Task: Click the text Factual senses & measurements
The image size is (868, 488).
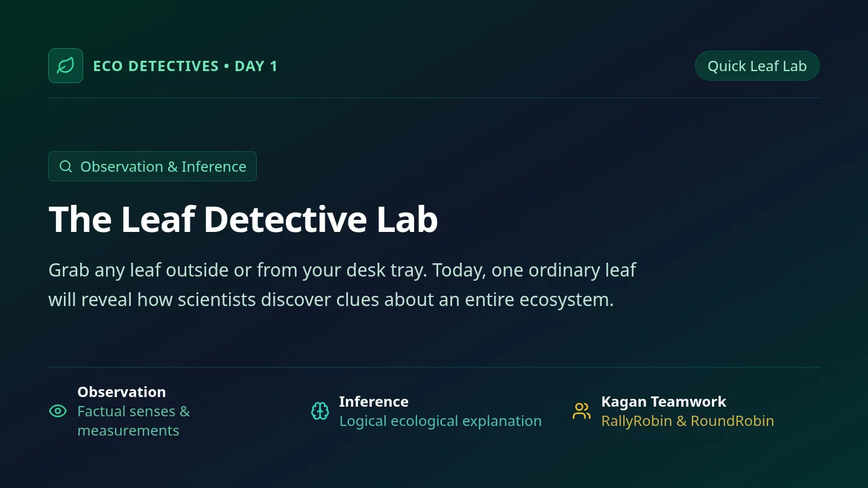Action: pyautogui.click(x=134, y=421)
